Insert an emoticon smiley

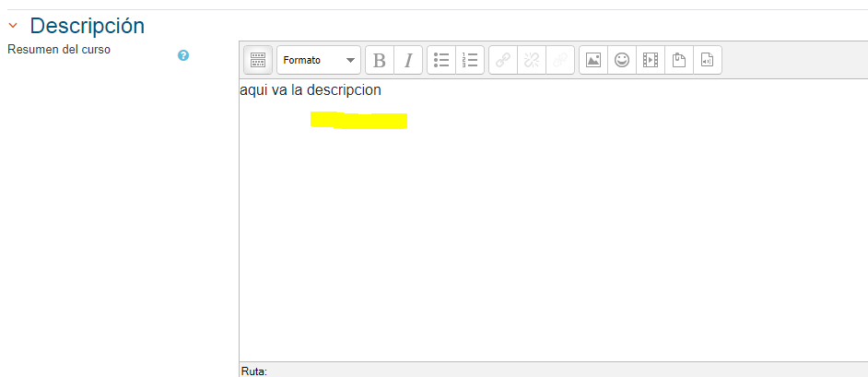tap(622, 60)
